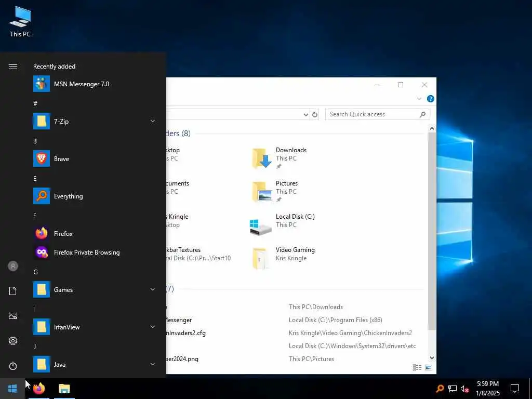The width and height of the screenshot is (532, 399).
Task: Click the scrollbar down arrow in Explorer
Action: 432,357
